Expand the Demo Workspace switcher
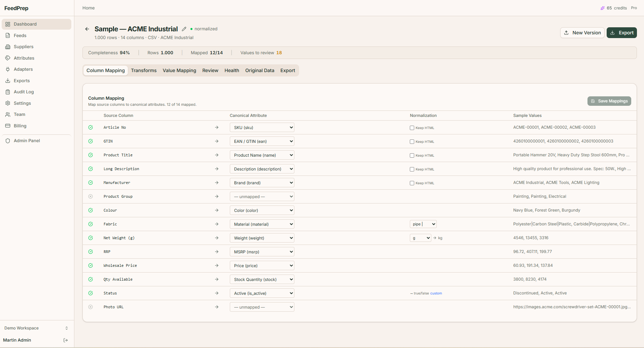Viewport: 644px width, 348px height. pyautogui.click(x=36, y=328)
